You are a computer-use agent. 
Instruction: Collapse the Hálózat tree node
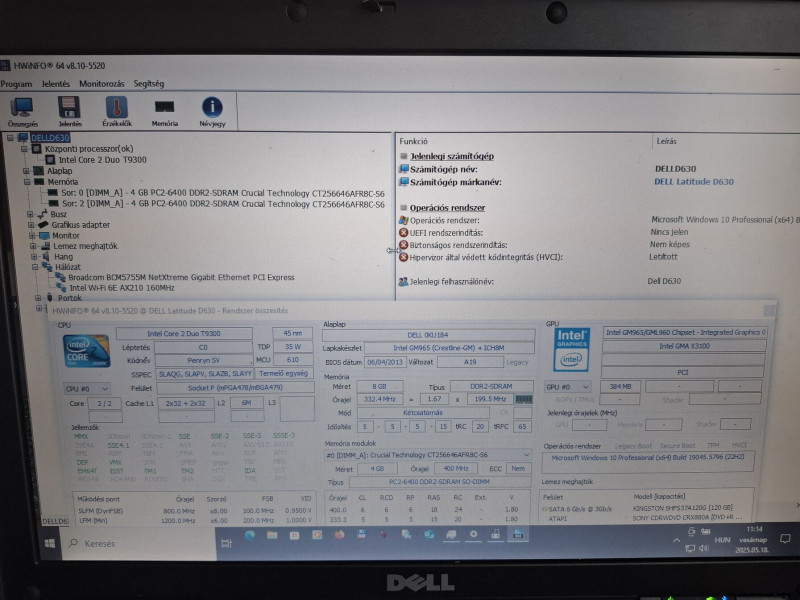[35, 267]
